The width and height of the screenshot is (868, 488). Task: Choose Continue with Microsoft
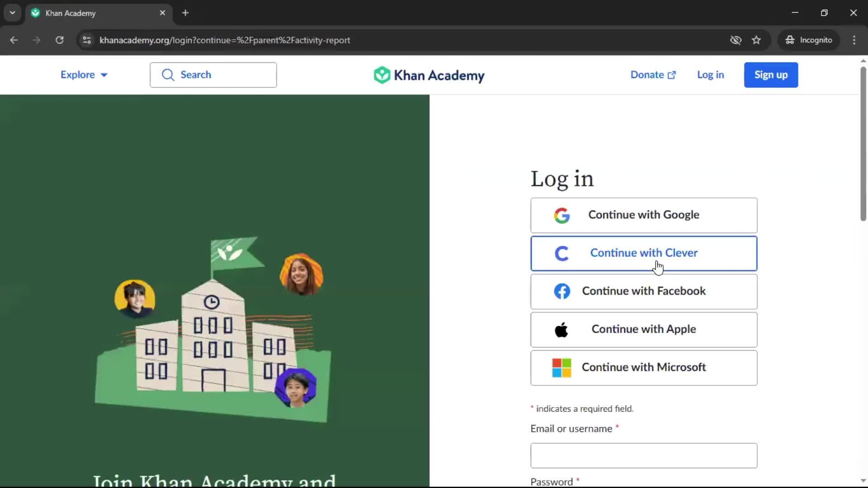coord(644,368)
